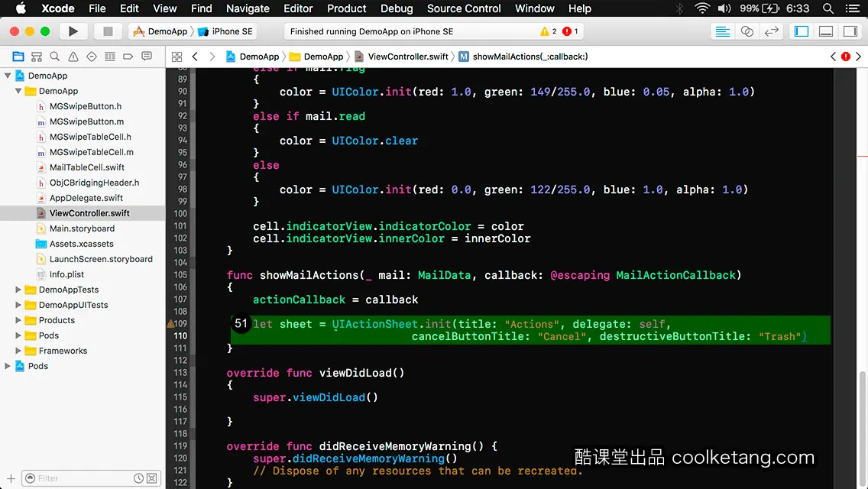Choose iPhone SE run destination
The image size is (868, 489).
(225, 31)
